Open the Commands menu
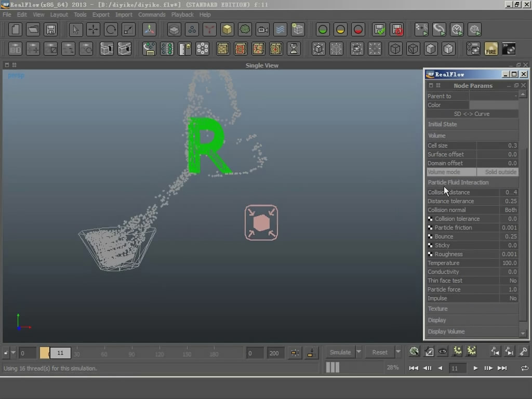532x399 pixels. coord(152,15)
